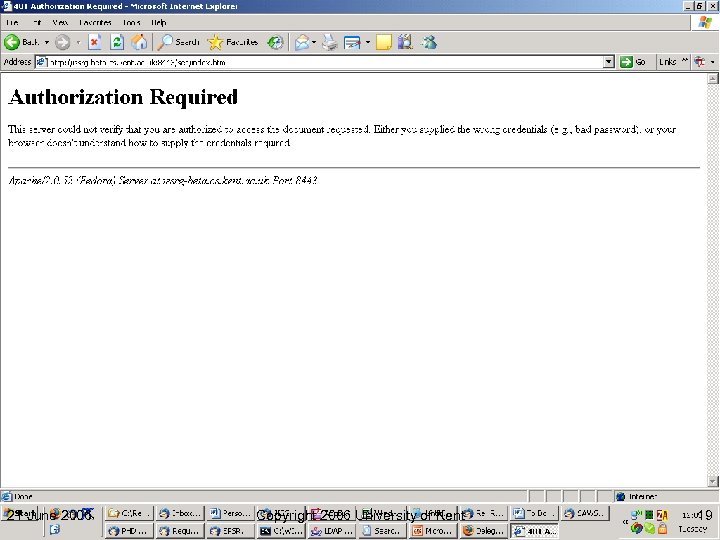The height and width of the screenshot is (540, 720).
Task: Open the Mail icon dropdown arrow
Action: (x=314, y=42)
